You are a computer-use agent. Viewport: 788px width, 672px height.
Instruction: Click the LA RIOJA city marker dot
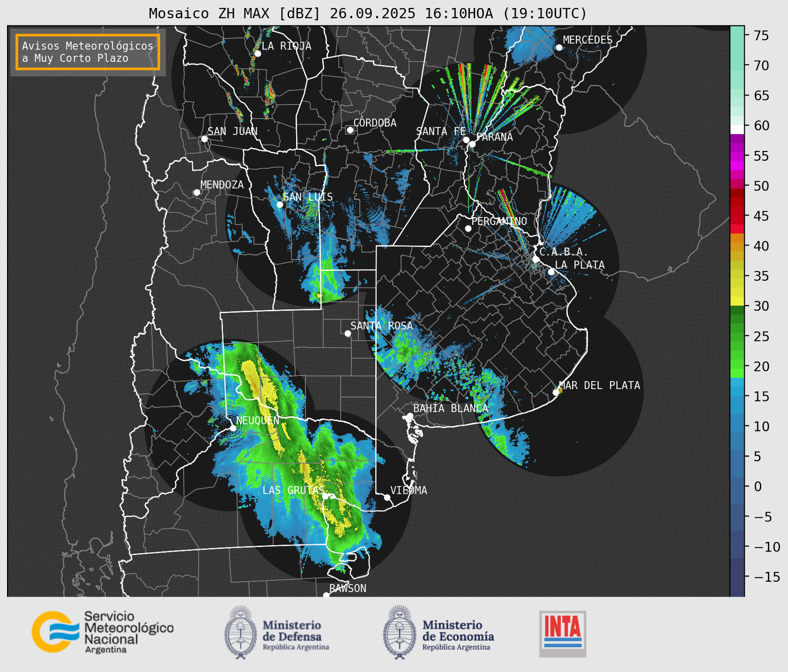[x=257, y=53]
